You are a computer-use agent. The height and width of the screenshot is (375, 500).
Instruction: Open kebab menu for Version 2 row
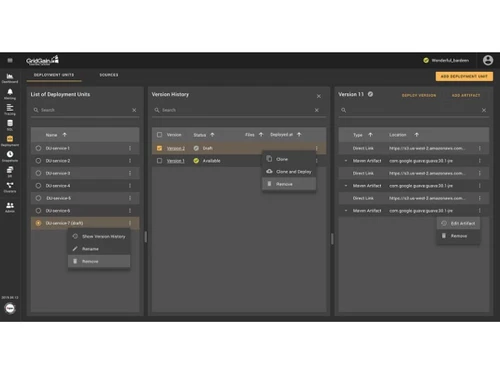tap(317, 148)
